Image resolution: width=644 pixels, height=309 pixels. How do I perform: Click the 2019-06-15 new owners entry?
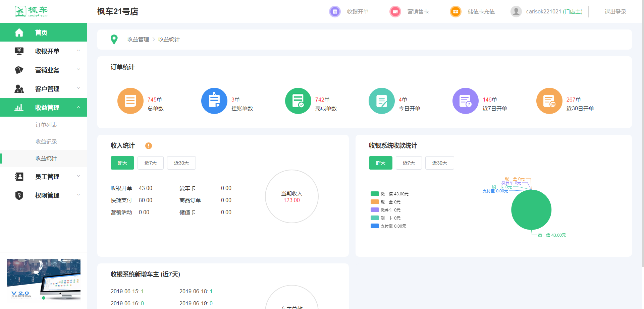pos(127,292)
